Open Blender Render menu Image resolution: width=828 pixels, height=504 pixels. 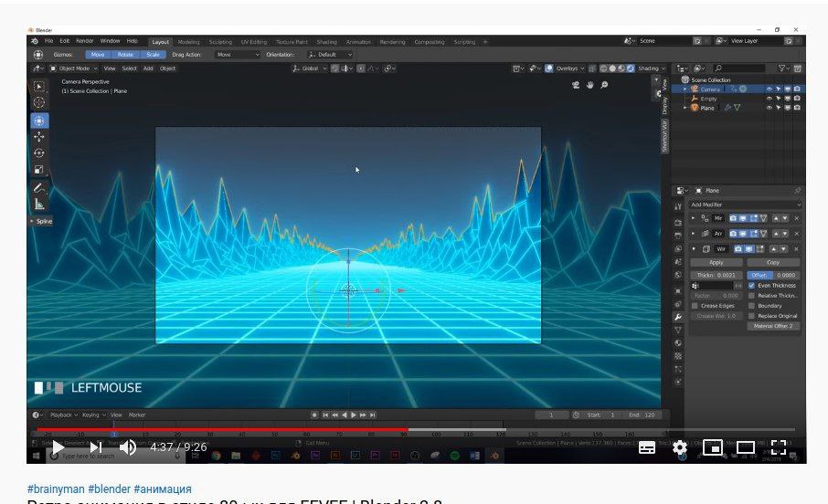pos(84,41)
